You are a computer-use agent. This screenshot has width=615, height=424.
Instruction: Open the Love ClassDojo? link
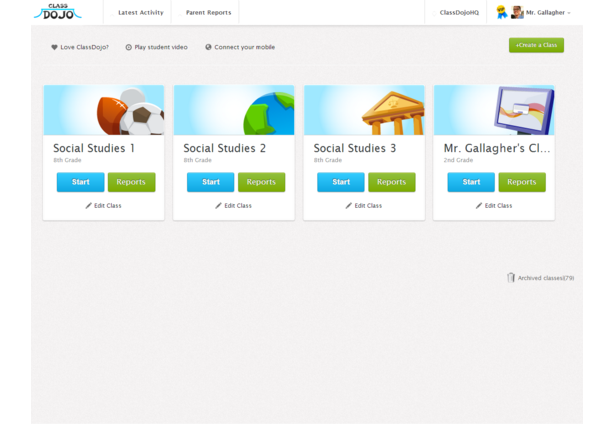coord(84,47)
